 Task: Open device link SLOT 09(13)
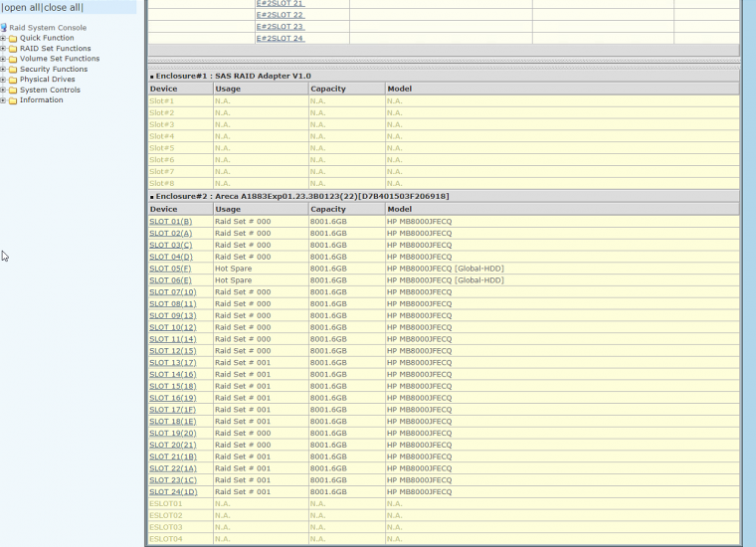click(x=173, y=315)
